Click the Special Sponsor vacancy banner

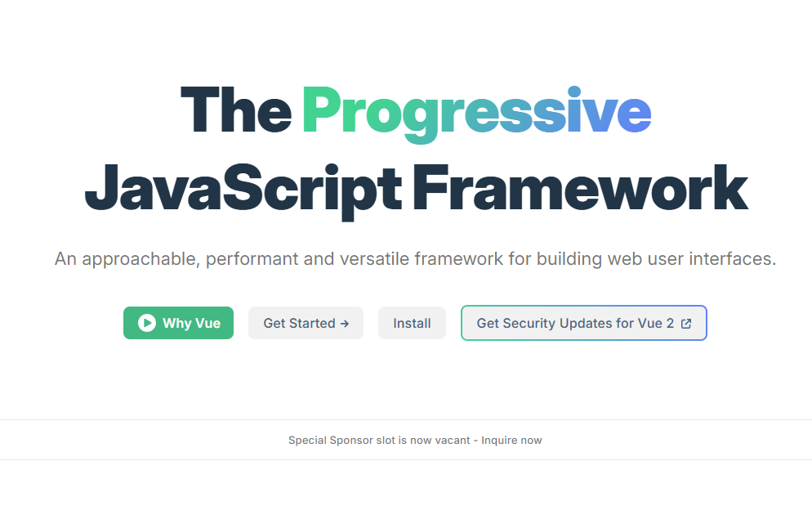coord(415,440)
